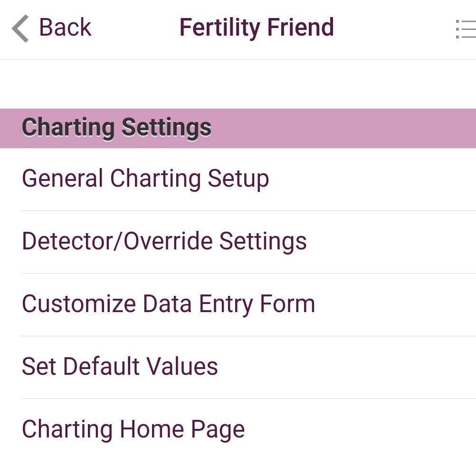Viewport: 476px width, 456px height.
Task: Show navigation list from top-right icon
Action: [x=465, y=29]
